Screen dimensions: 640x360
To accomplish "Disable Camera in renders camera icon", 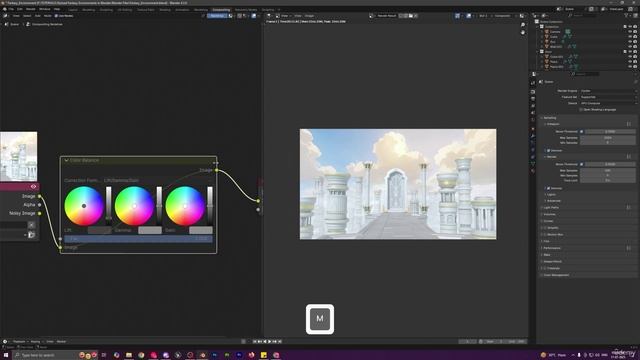I will click(x=635, y=32).
